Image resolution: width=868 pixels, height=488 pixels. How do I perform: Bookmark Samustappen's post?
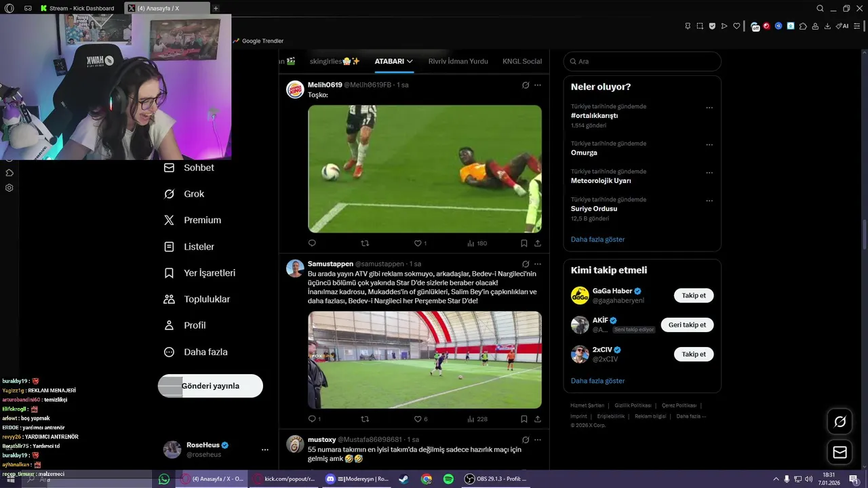tap(524, 419)
